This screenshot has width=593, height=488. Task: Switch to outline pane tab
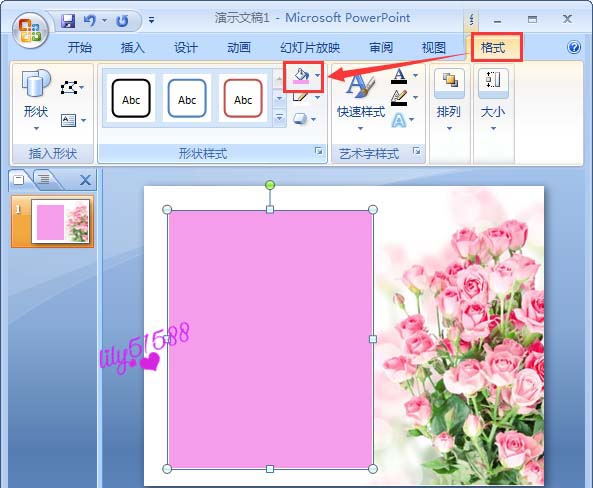click(45, 179)
